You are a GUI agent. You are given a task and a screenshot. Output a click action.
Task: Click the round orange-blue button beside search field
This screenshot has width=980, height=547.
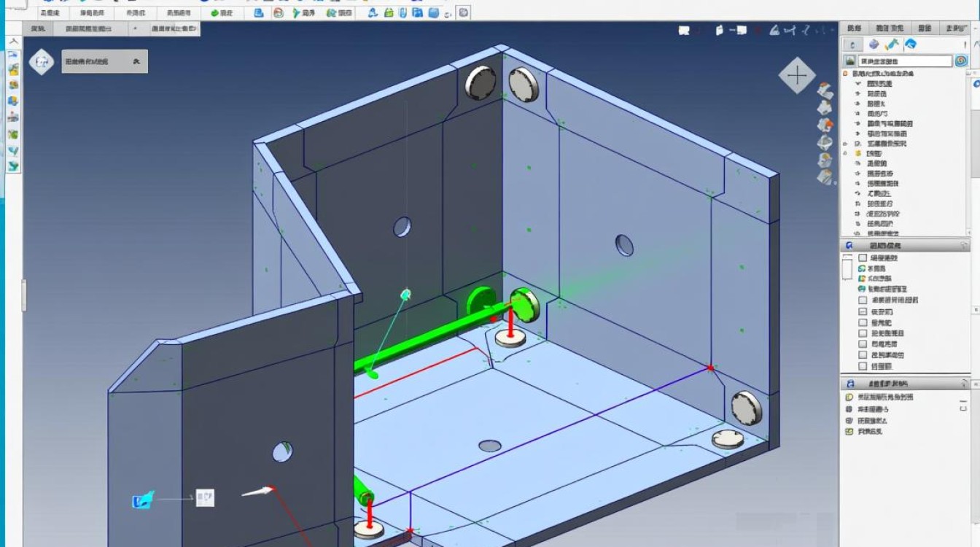coord(961,61)
